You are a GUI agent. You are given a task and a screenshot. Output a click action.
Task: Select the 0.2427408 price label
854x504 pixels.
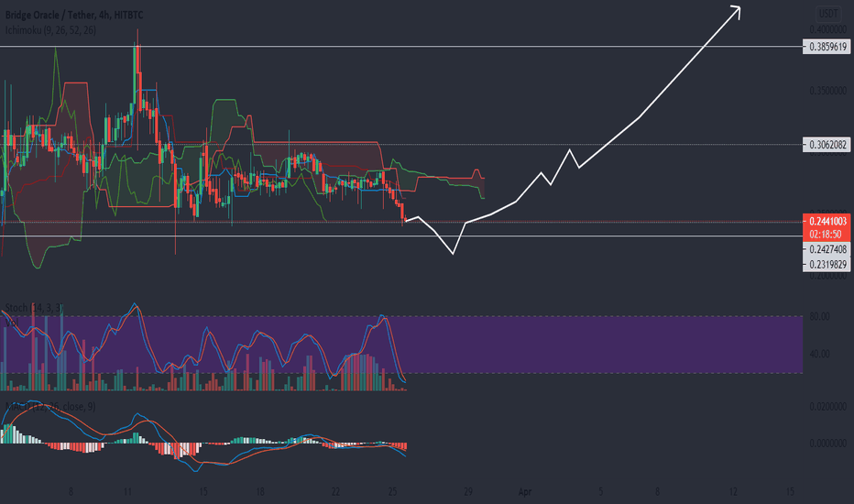pos(827,249)
